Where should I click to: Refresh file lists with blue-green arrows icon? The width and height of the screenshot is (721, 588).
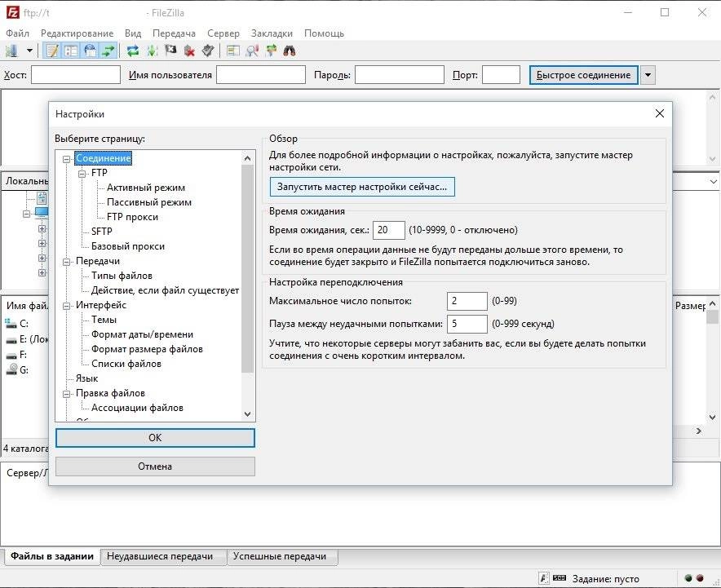133,51
